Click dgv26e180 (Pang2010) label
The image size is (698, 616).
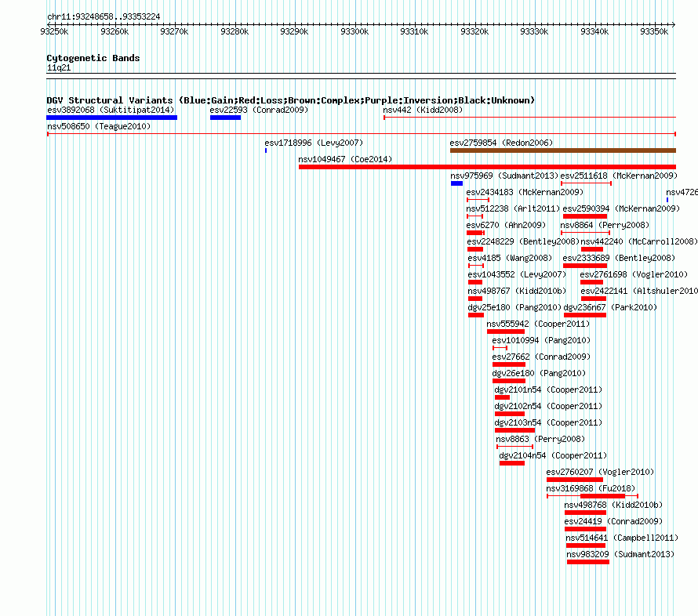tap(539, 373)
